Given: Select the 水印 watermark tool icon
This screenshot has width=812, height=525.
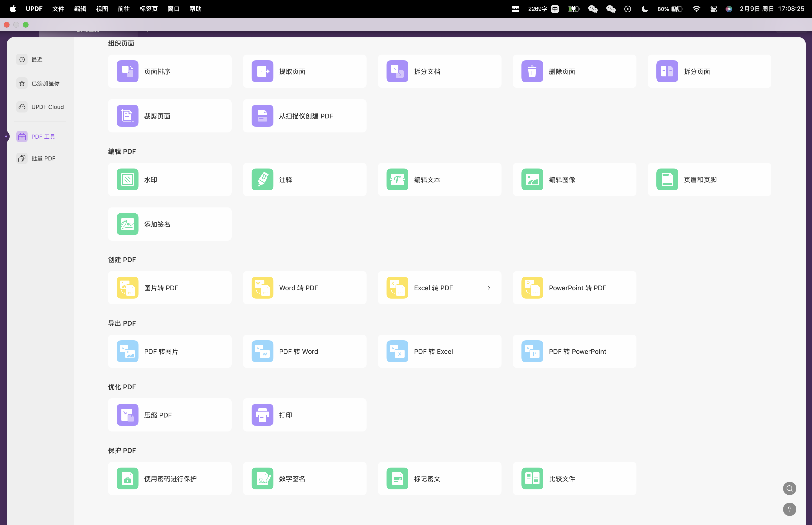Looking at the screenshot, I should point(127,179).
